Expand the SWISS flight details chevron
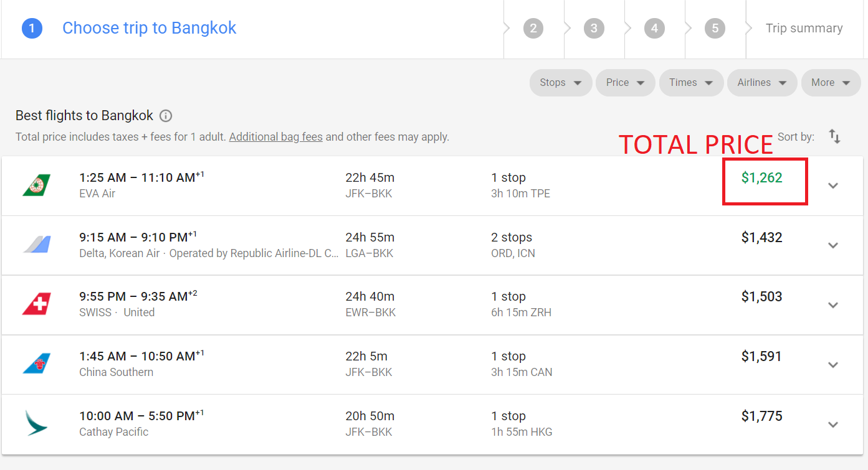The image size is (868, 470). 833,305
